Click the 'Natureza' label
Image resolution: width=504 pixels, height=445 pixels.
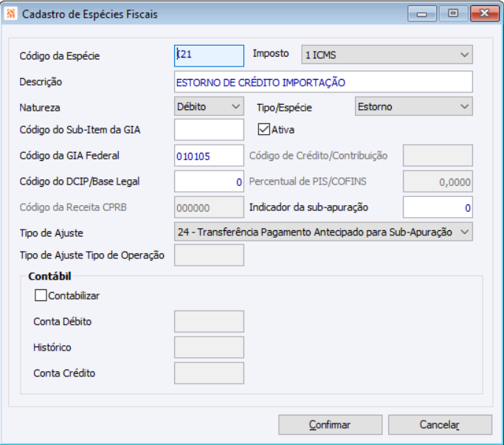point(40,108)
